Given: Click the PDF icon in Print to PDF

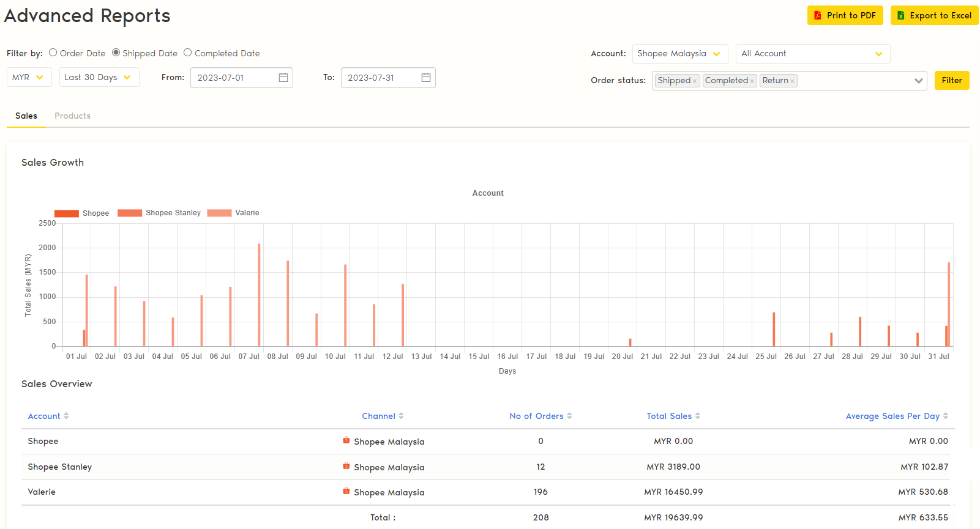Looking at the screenshot, I should 817,15.
